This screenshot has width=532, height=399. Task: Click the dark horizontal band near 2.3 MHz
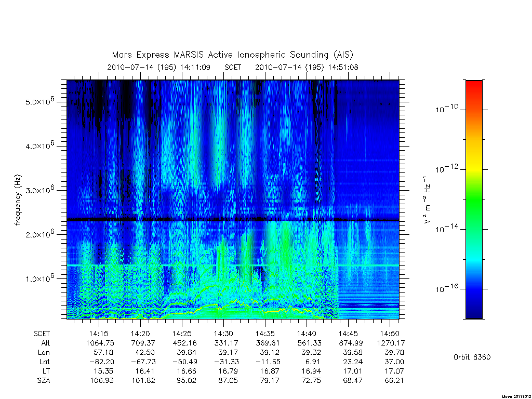tap(233, 220)
